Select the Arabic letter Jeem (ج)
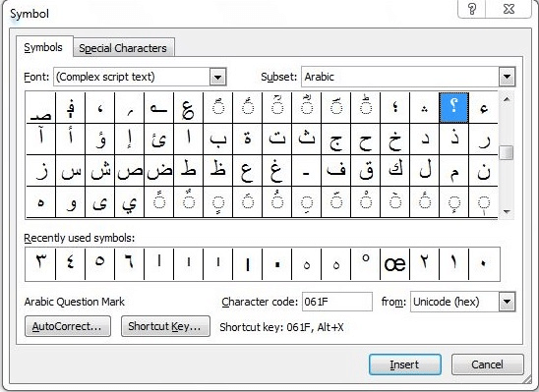 335,140
